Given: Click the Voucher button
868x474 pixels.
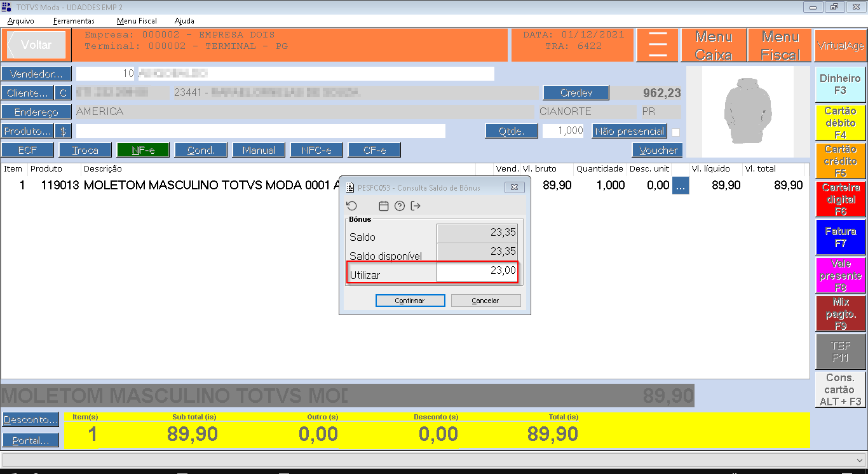Looking at the screenshot, I should click(658, 151).
